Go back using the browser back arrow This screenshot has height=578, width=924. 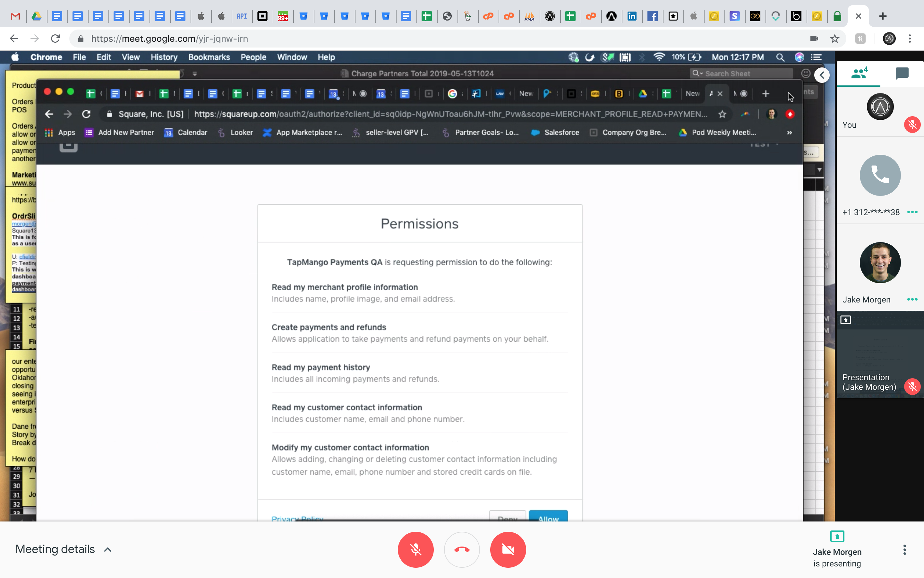pyautogui.click(x=14, y=39)
